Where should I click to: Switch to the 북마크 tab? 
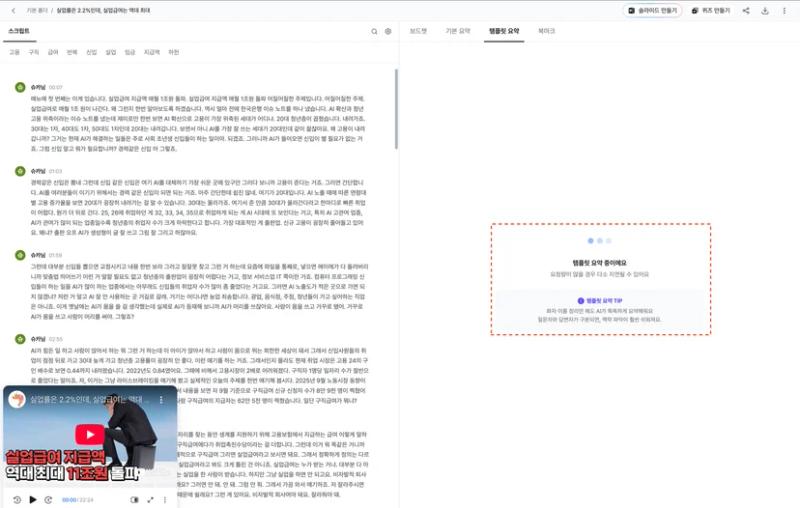(x=546, y=31)
